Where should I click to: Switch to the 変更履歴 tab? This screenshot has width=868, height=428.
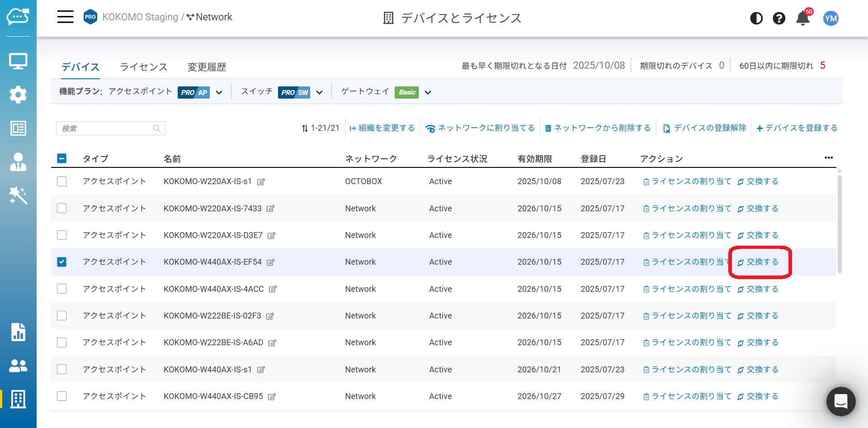tap(207, 67)
